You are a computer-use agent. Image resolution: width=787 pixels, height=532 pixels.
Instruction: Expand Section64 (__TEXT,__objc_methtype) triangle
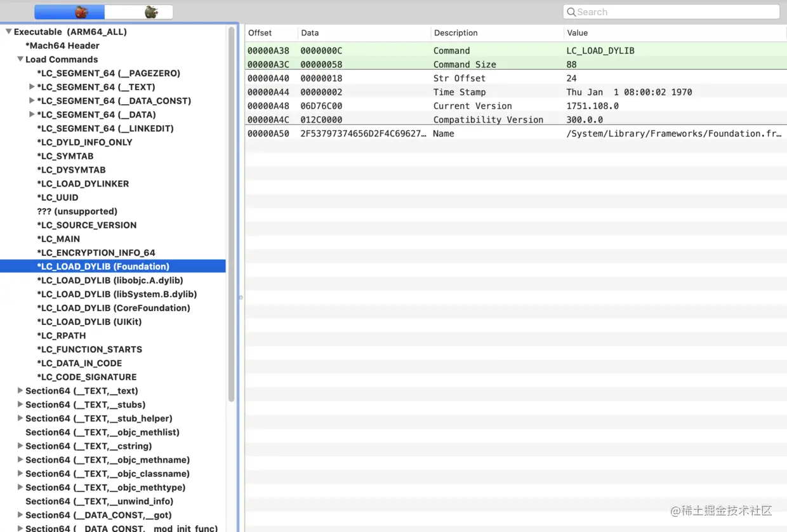20,488
